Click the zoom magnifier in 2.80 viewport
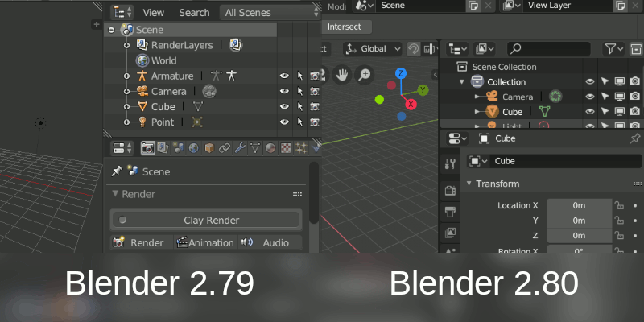 pos(365,74)
